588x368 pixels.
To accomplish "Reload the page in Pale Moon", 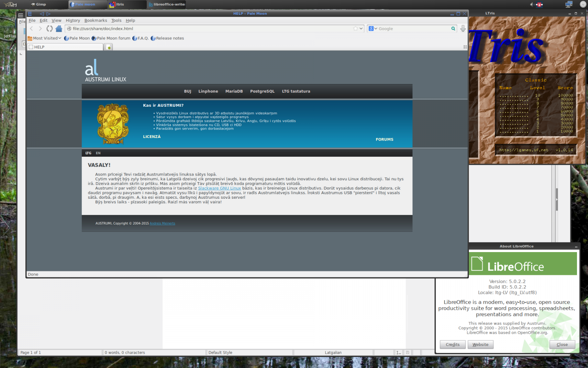I will pos(50,29).
